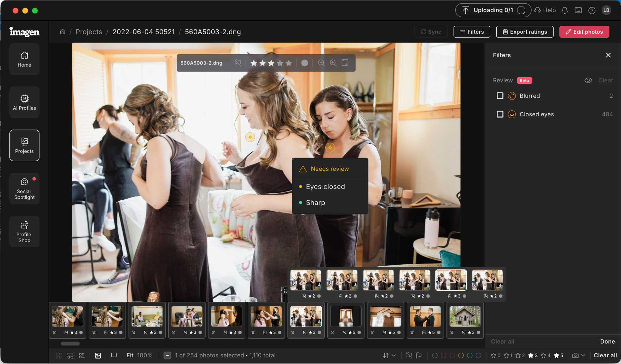The image size is (621, 364).
Task: Toggle the 3 star rating filter
Action: [x=533, y=356]
